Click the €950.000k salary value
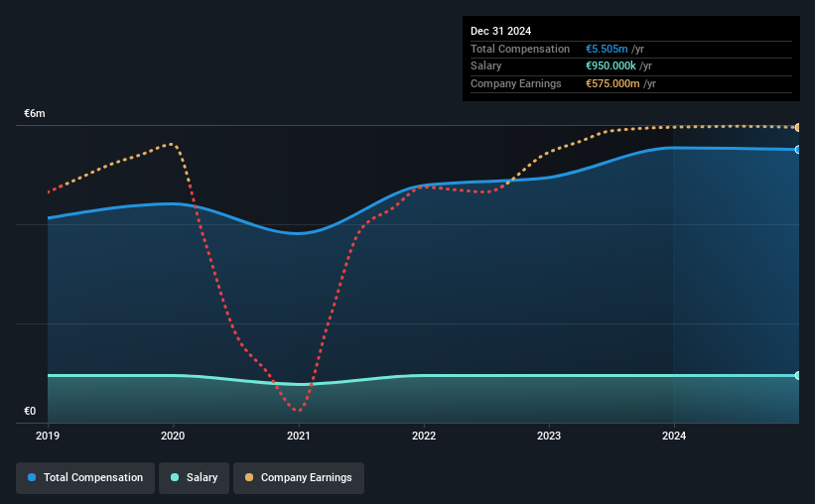 (611, 66)
